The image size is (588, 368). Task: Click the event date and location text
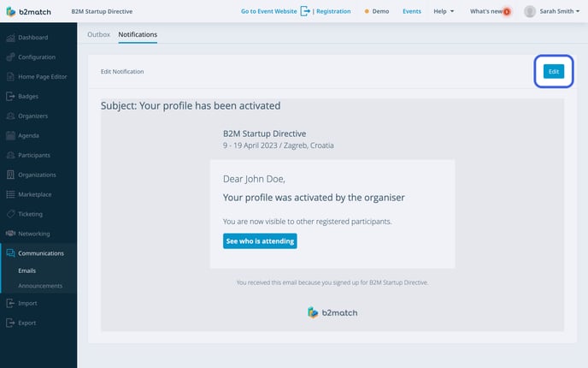[279, 145]
